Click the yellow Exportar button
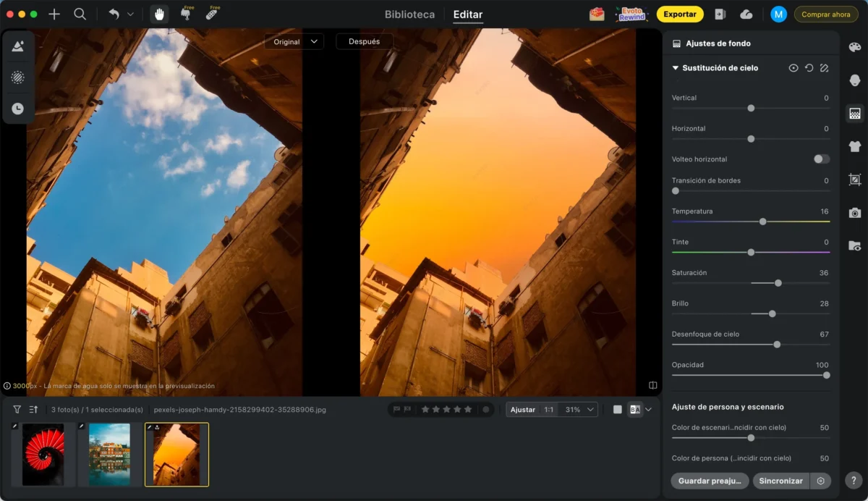This screenshot has height=501, width=868. click(679, 14)
